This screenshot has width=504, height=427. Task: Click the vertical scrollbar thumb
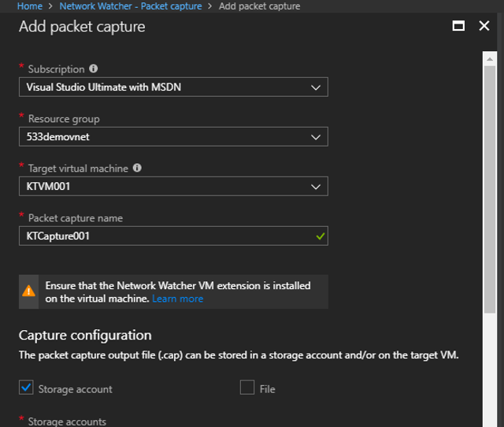click(488, 189)
